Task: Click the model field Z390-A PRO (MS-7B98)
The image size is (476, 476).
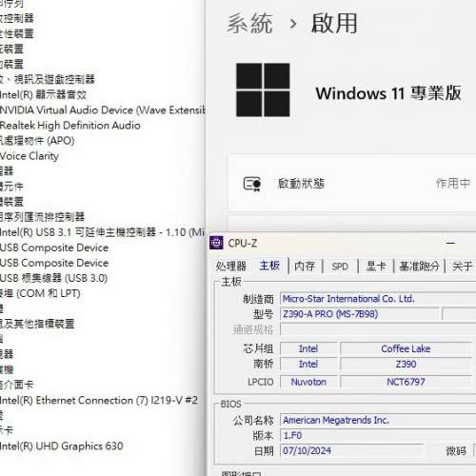Action: click(360, 314)
